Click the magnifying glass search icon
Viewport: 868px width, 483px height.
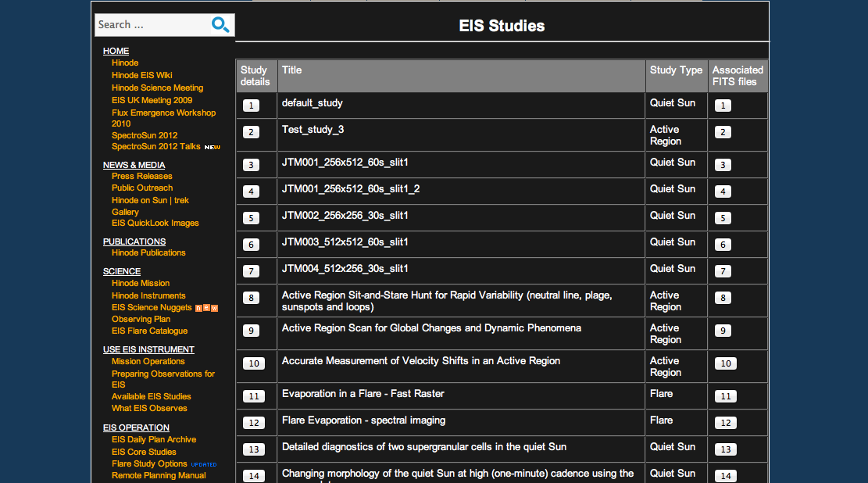[x=220, y=25]
